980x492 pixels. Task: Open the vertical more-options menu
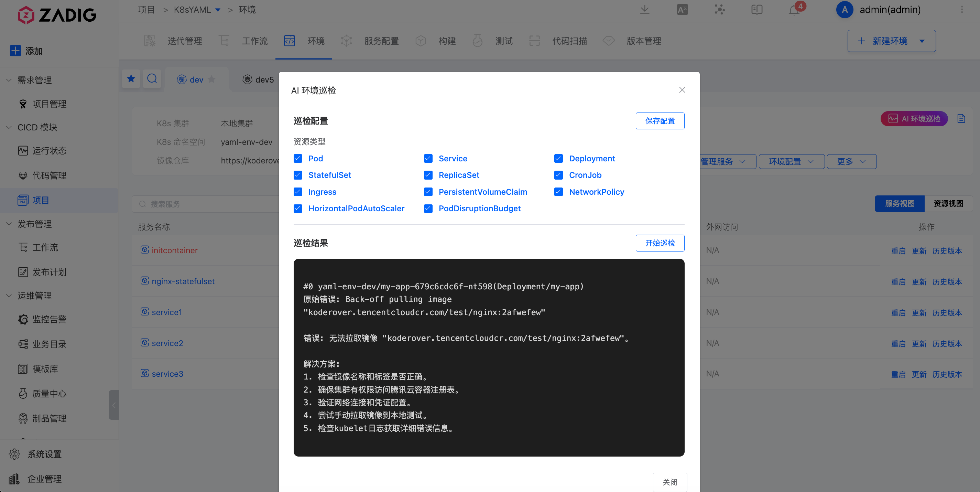(x=962, y=10)
